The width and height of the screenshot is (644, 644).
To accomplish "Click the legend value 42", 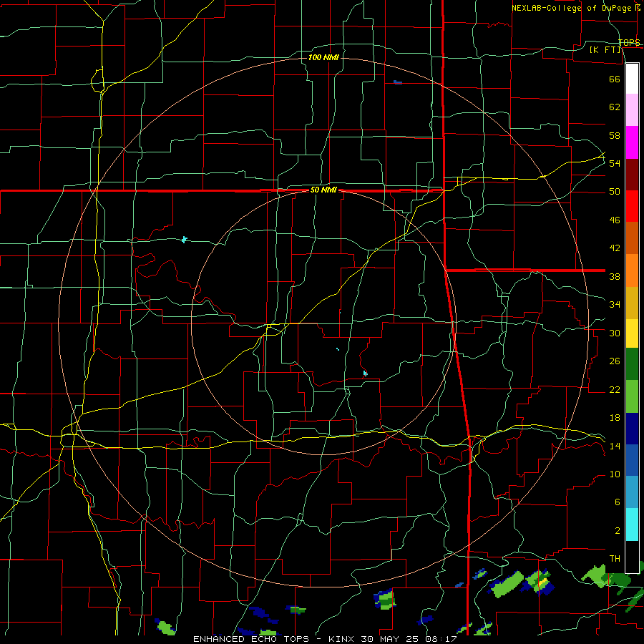I will click(615, 248).
